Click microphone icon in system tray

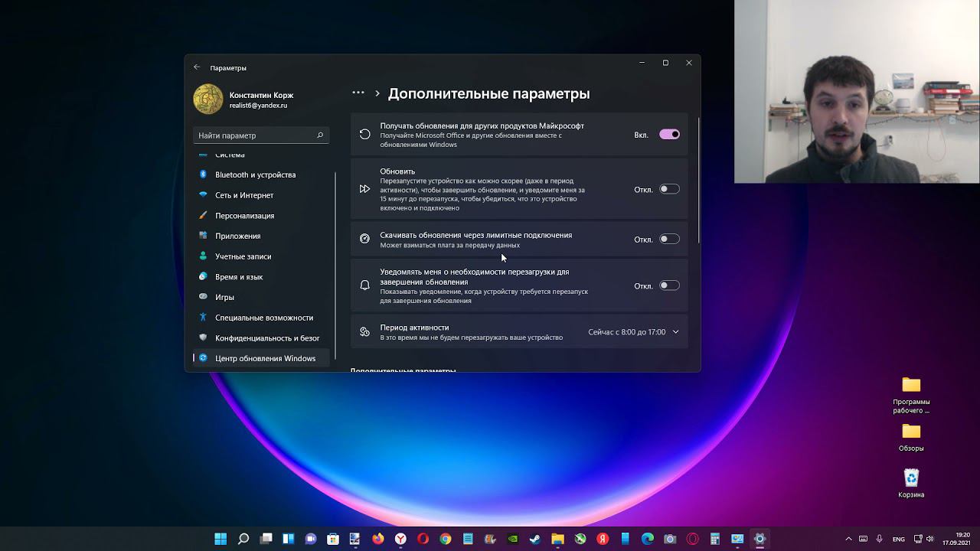click(x=880, y=539)
